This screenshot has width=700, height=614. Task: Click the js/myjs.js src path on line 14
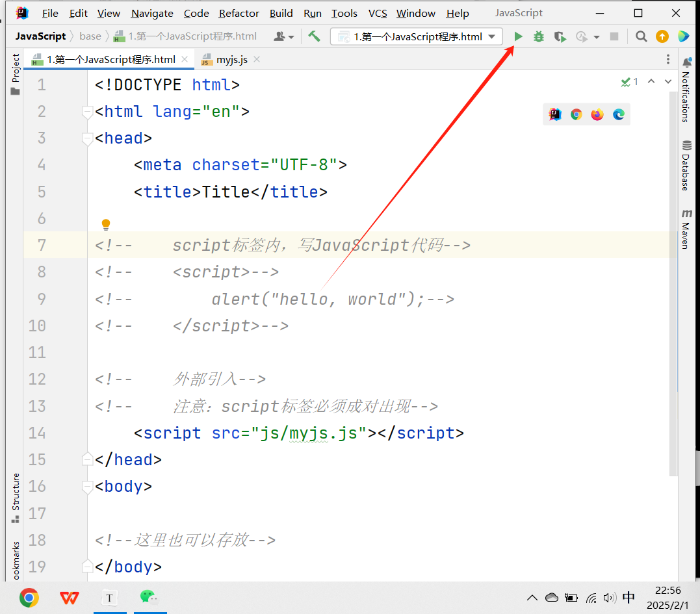[309, 433]
